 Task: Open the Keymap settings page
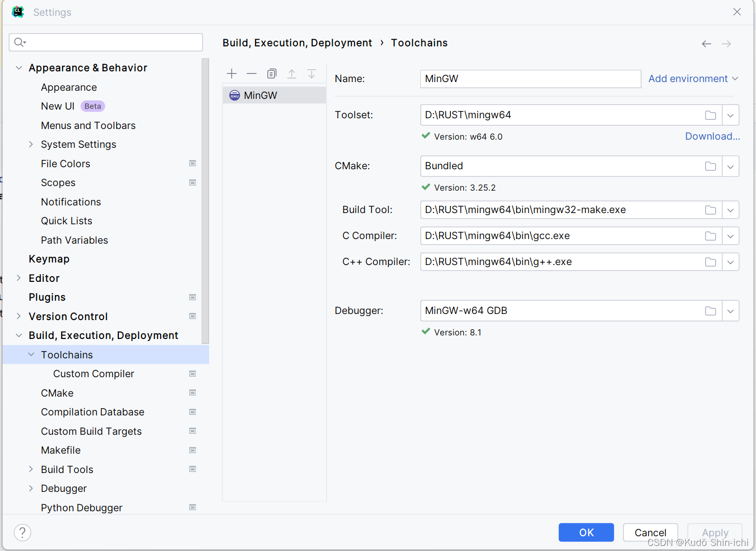coord(49,259)
